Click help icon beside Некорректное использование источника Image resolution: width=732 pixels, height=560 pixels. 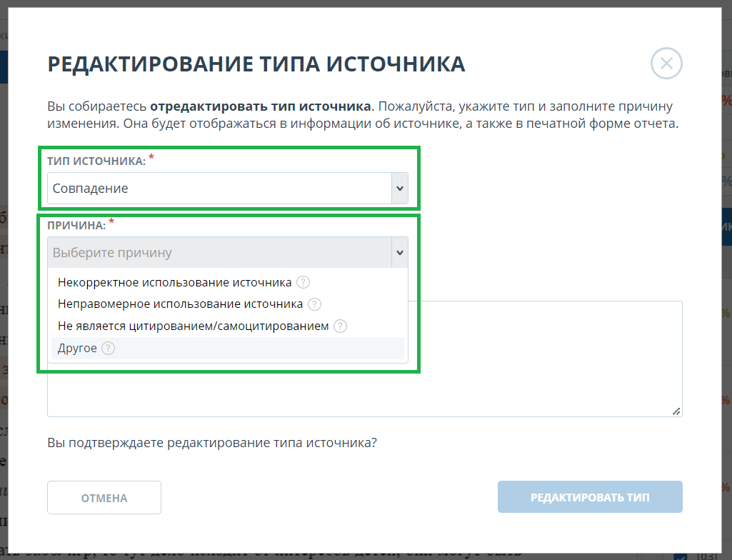click(x=304, y=282)
